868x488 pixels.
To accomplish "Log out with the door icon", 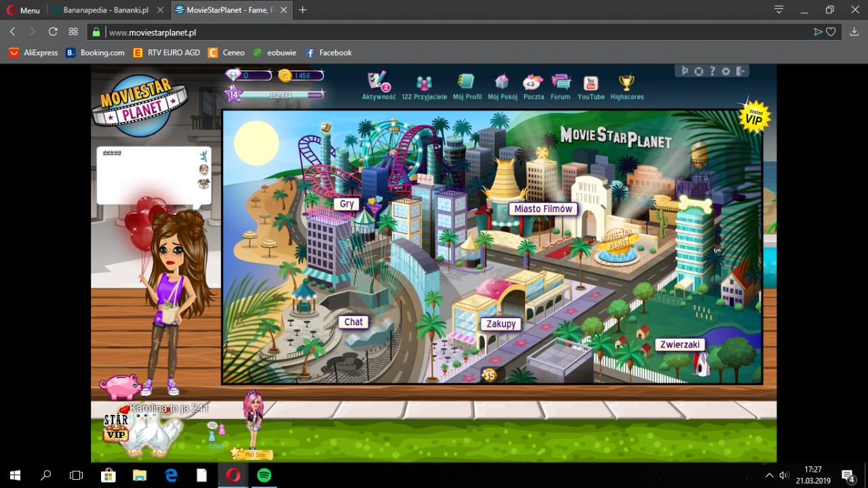I will pos(741,70).
